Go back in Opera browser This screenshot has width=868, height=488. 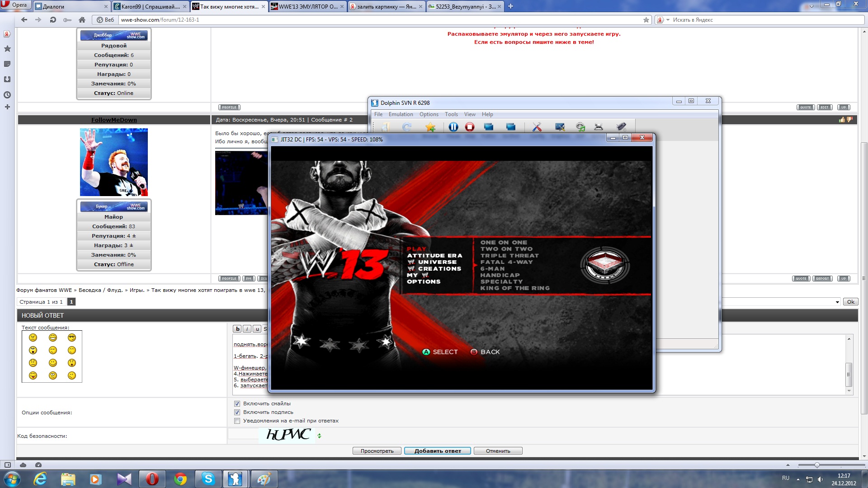24,20
